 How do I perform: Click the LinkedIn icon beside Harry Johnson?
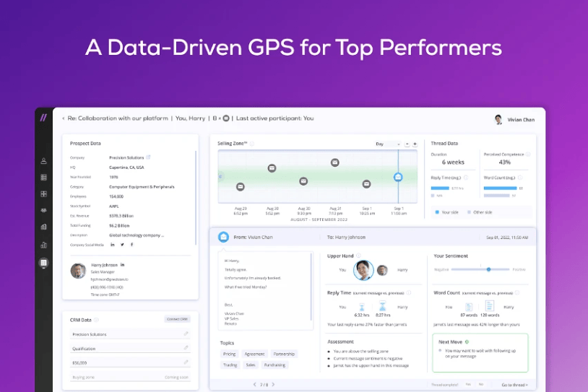click(123, 265)
